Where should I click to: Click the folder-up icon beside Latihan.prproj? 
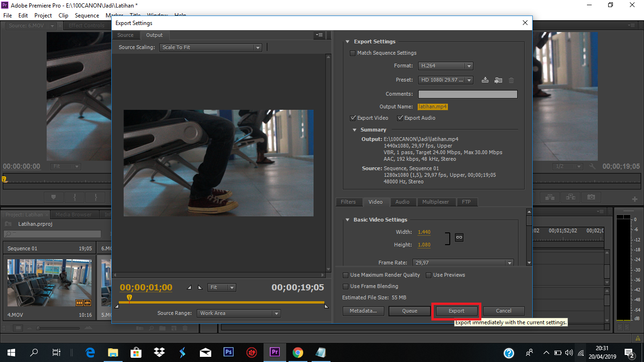[8, 224]
